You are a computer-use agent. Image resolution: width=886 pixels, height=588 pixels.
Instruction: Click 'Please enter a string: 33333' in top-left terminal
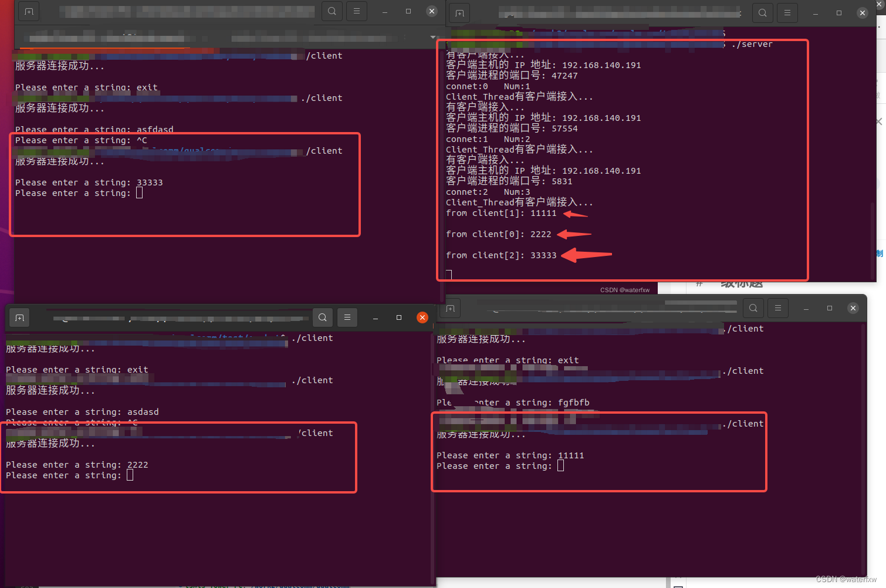click(89, 183)
